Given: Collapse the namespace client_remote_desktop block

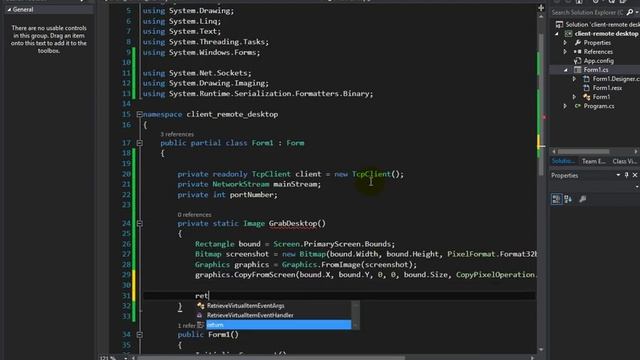Looking at the screenshot, I should pos(140,114).
